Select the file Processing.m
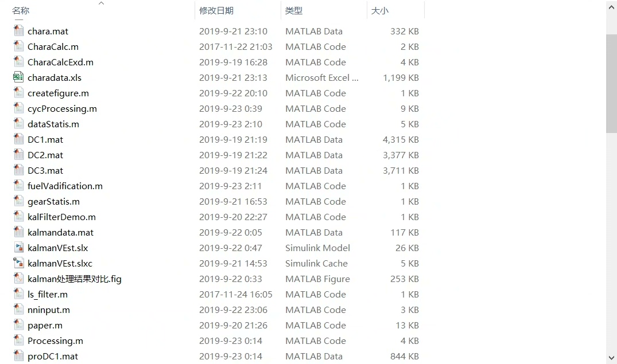This screenshot has width=617, height=364. coord(55,340)
